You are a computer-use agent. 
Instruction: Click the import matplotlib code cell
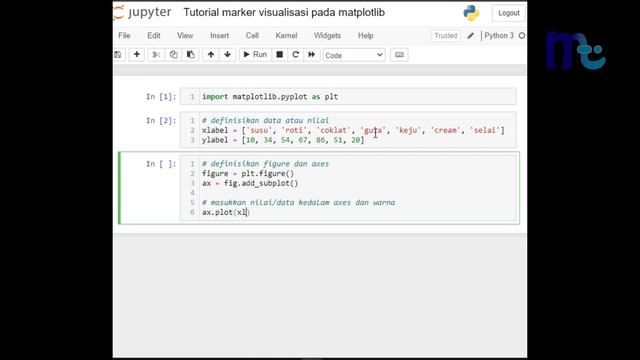(x=348, y=97)
